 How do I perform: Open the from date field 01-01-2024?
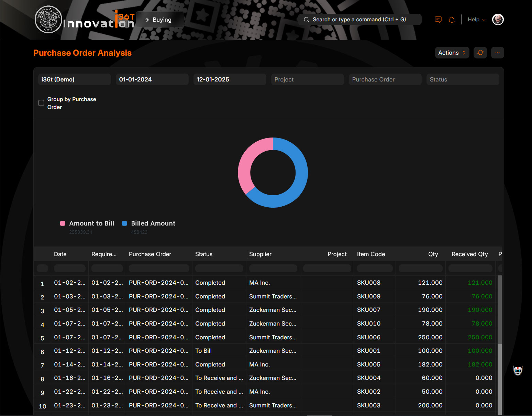[152, 79]
